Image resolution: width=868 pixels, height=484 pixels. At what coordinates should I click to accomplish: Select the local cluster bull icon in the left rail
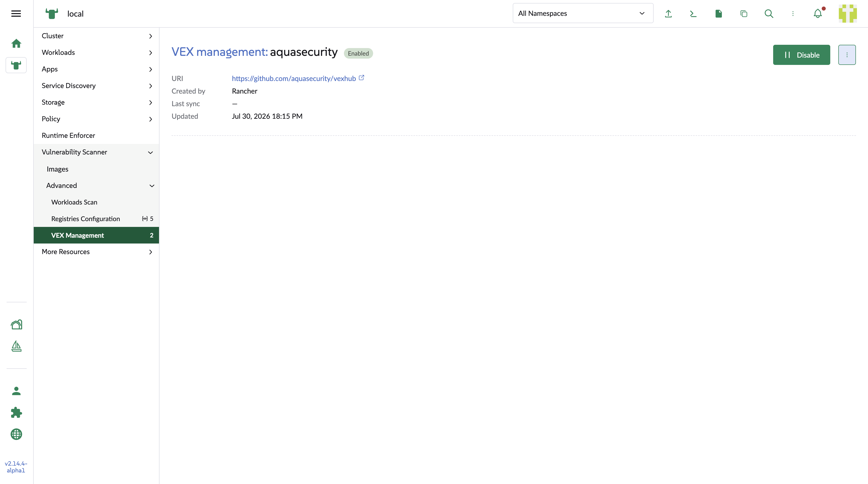16,65
